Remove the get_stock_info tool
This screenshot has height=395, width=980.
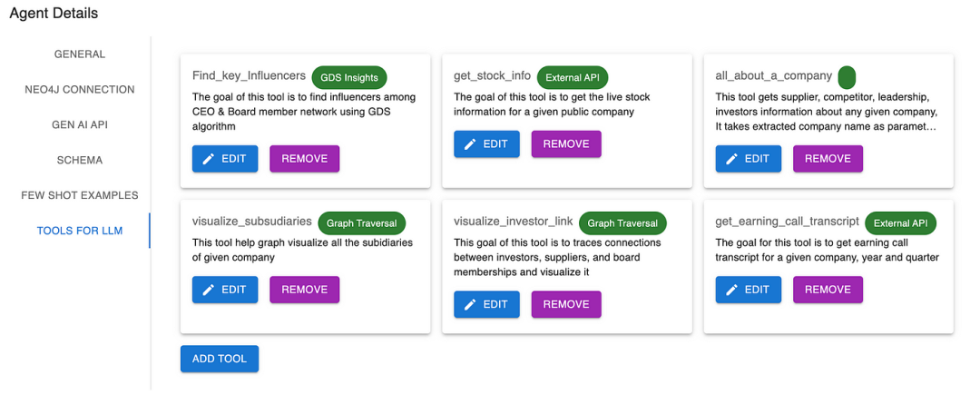tap(566, 144)
